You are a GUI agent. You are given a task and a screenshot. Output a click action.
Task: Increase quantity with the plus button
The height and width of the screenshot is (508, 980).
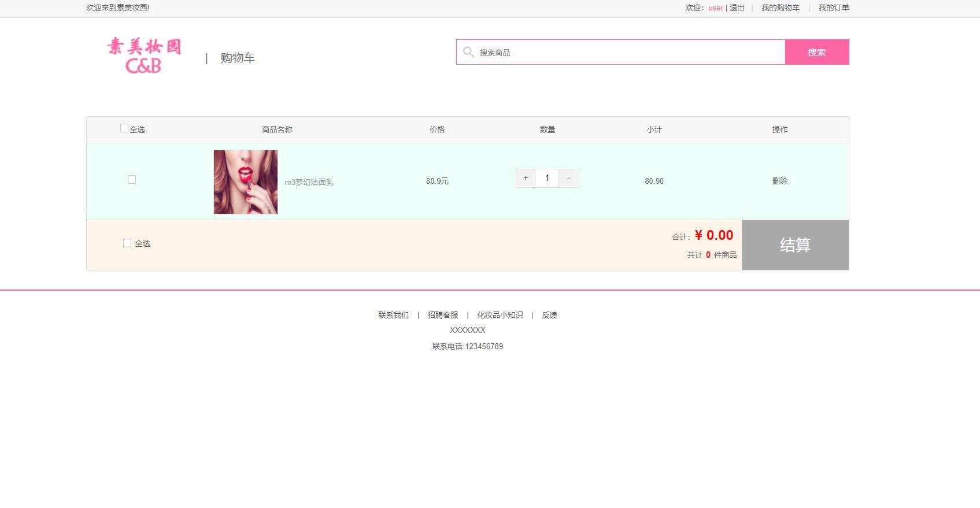coord(526,178)
